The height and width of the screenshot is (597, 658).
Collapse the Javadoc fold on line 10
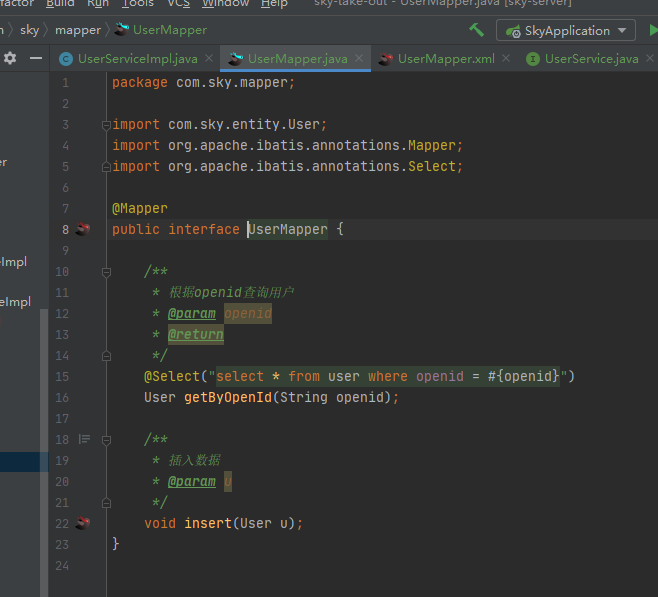[106, 272]
